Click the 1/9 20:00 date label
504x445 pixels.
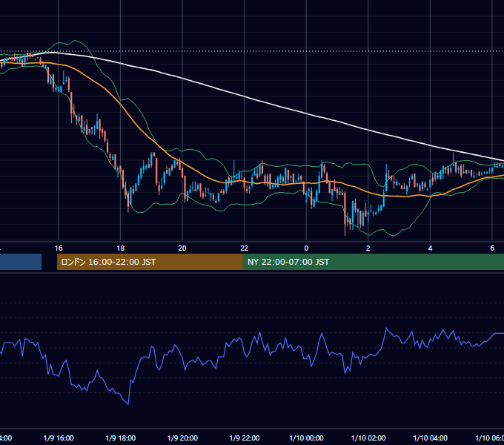point(182,438)
